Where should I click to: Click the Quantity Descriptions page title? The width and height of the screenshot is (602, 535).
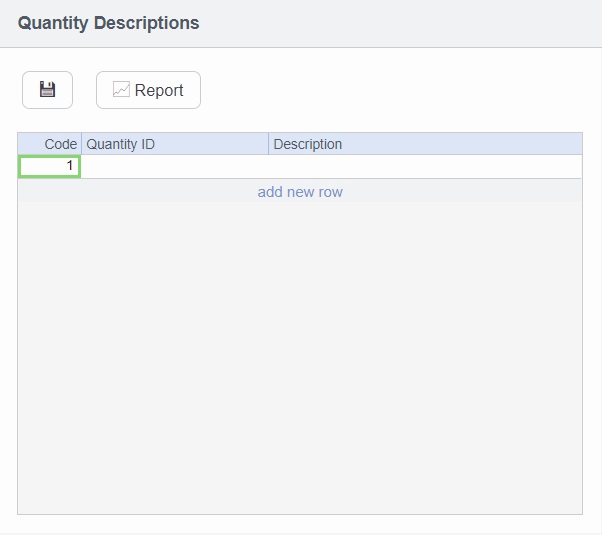(x=108, y=23)
